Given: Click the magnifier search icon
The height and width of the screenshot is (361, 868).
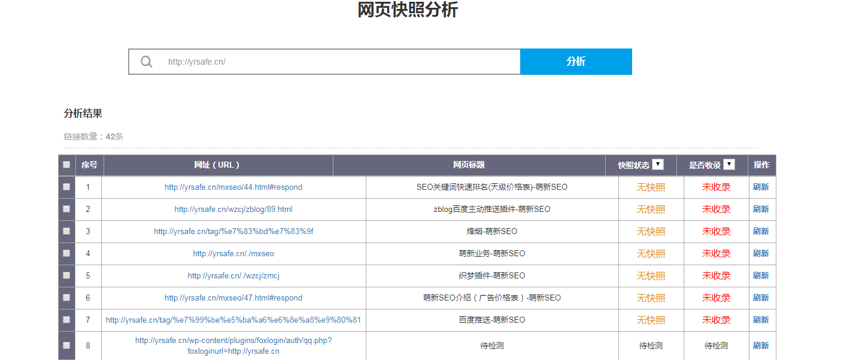Looking at the screenshot, I should point(147,62).
